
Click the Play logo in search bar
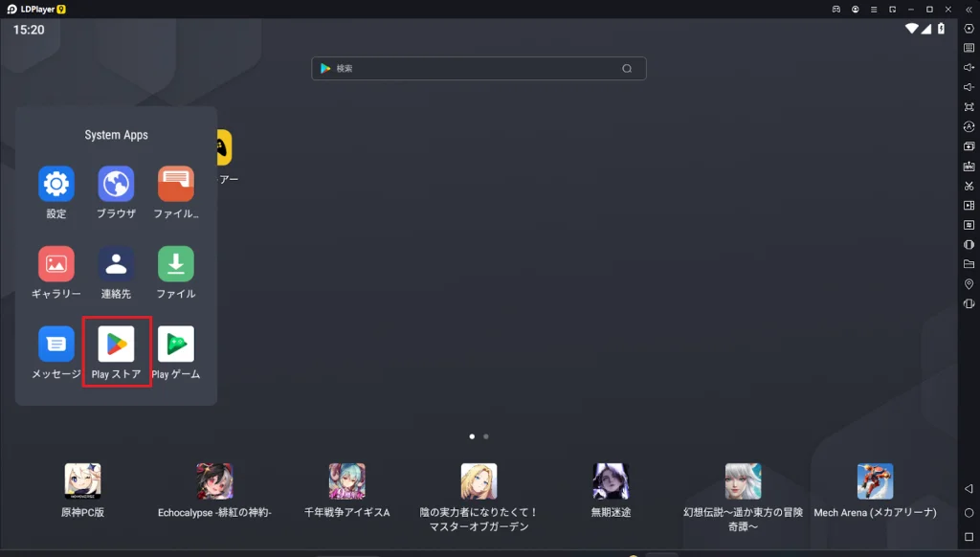click(325, 69)
